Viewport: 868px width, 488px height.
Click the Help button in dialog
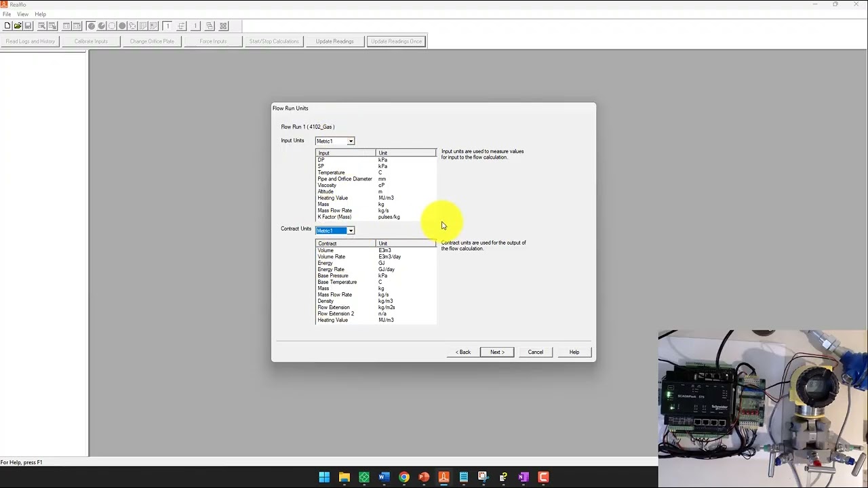pyautogui.click(x=574, y=352)
